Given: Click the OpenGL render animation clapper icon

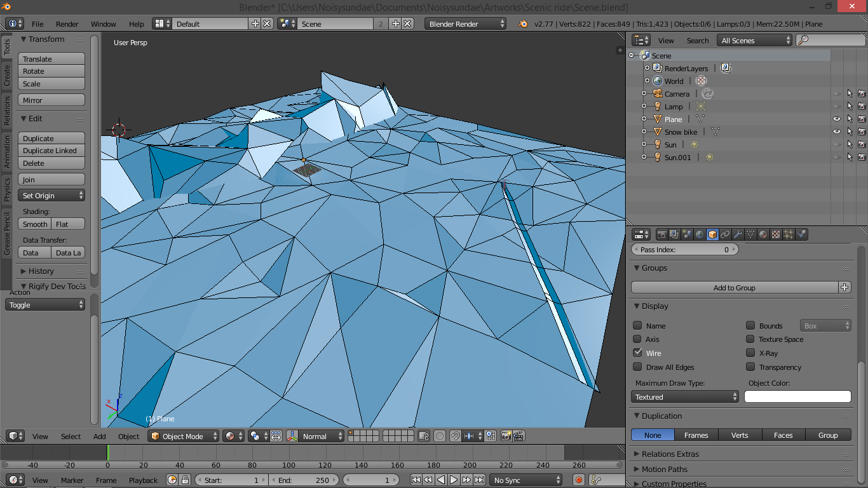Looking at the screenshot, I should 519,436.
